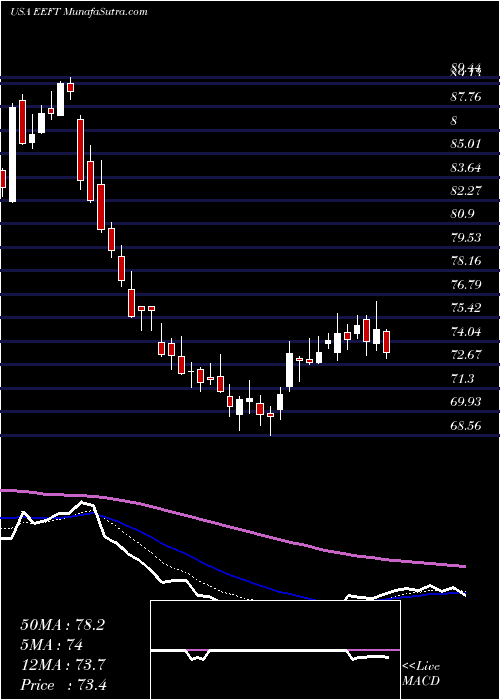Click the 68.56 price level label
This screenshot has width=500, height=700.
[x=466, y=425]
